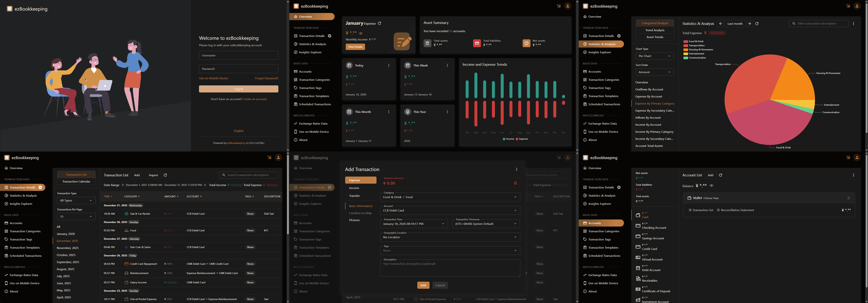Toggle visibility of the monthly expense amount

tap(361, 33)
